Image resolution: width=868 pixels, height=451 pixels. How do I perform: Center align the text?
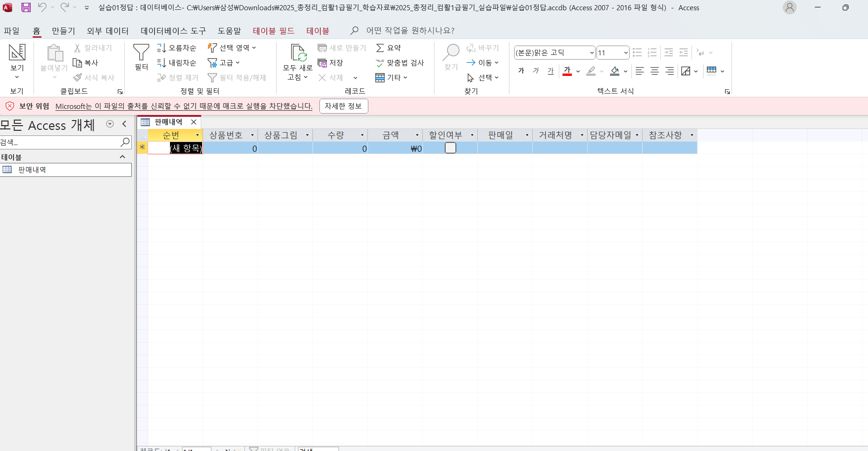click(x=655, y=71)
